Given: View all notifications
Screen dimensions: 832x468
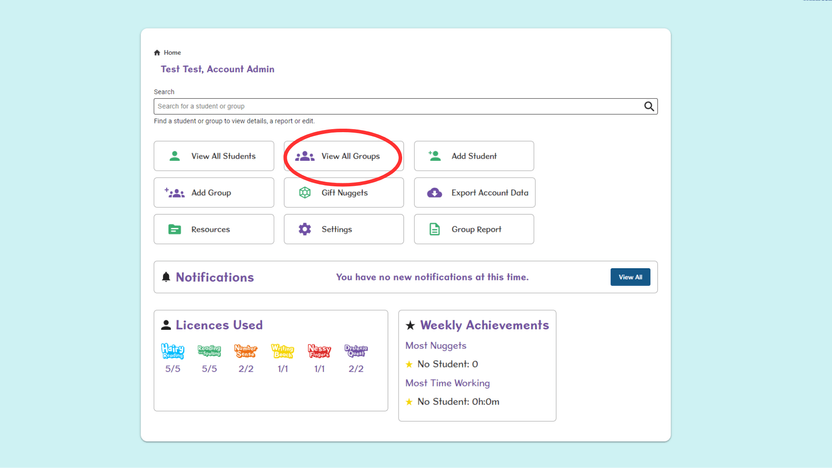Looking at the screenshot, I should [x=630, y=277].
